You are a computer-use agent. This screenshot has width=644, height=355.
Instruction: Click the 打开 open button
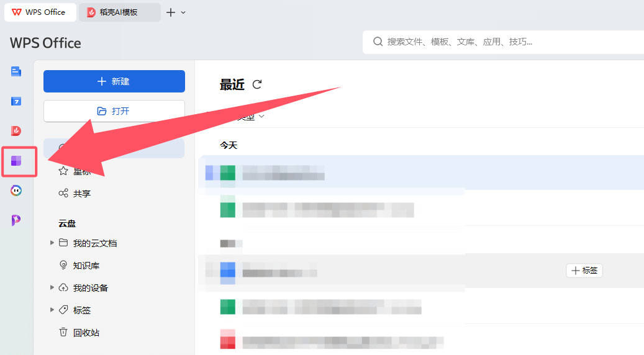(114, 111)
